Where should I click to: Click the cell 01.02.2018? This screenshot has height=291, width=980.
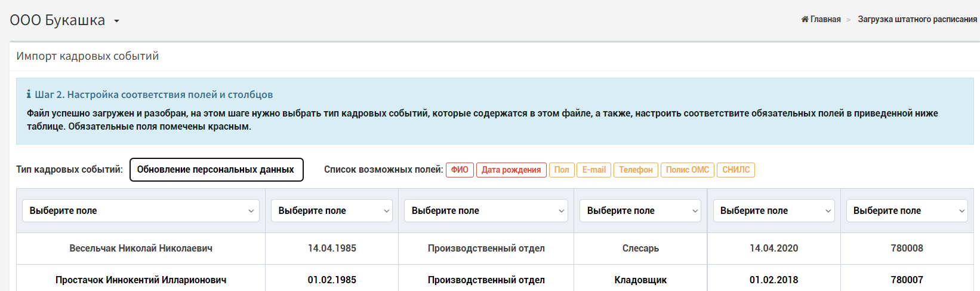[774, 278]
